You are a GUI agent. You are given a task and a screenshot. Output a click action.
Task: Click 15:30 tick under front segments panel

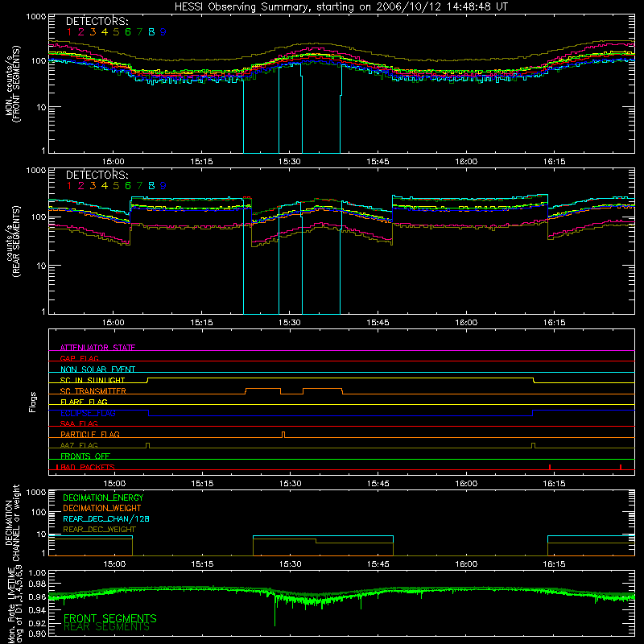click(290, 162)
